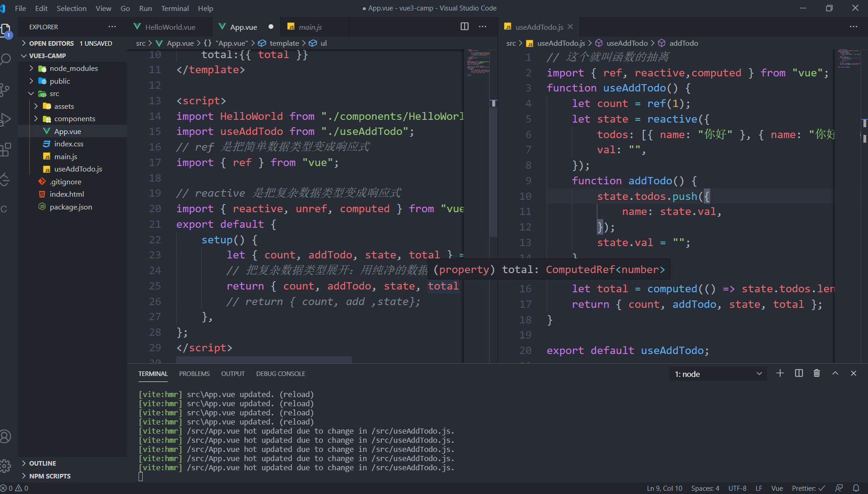
Task: Maximize the terminal panel size
Action: coord(835,373)
